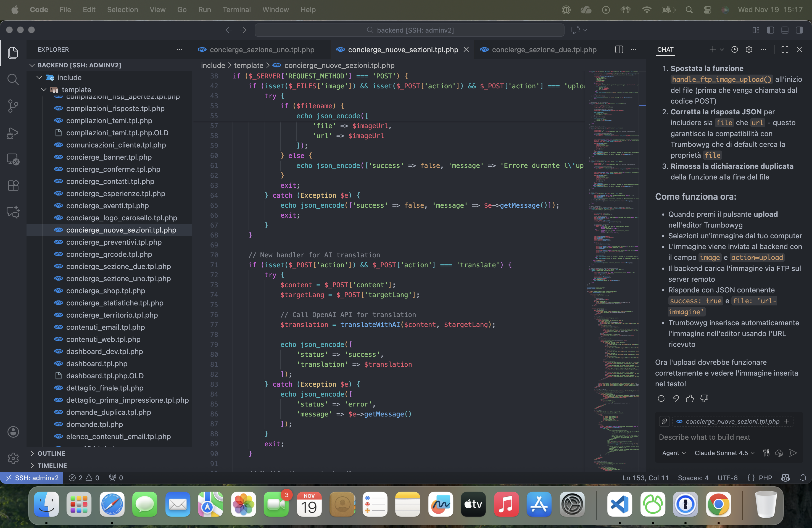The height and width of the screenshot is (528, 812).
Task: Open Run and Debug view
Action: coord(13,133)
